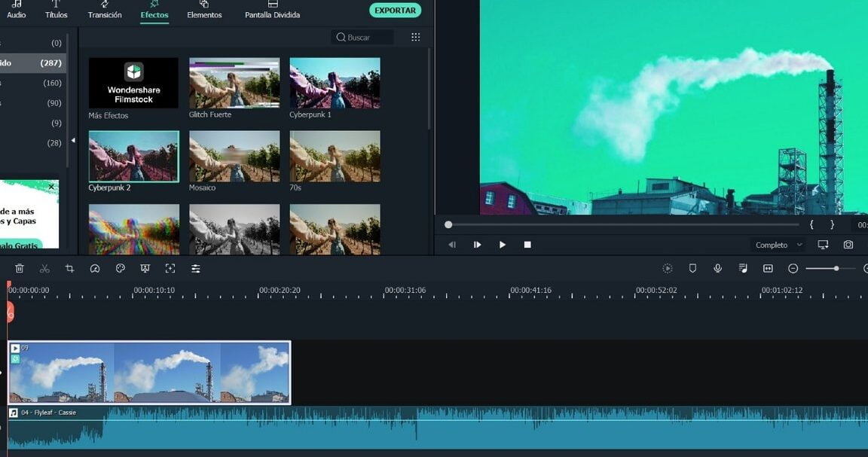Open the color palette correction tool
868x457 pixels.
[120, 269]
